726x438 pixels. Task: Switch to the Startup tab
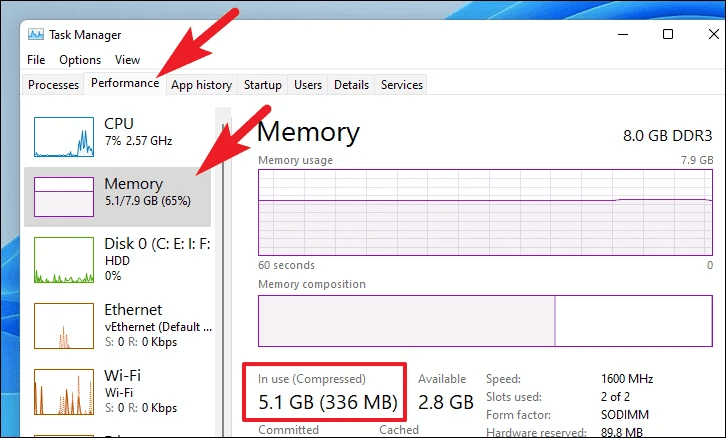[x=263, y=85]
